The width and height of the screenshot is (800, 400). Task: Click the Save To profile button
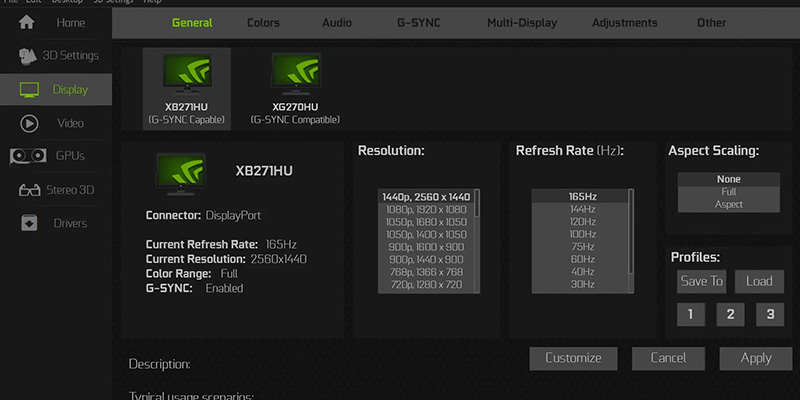pos(702,281)
